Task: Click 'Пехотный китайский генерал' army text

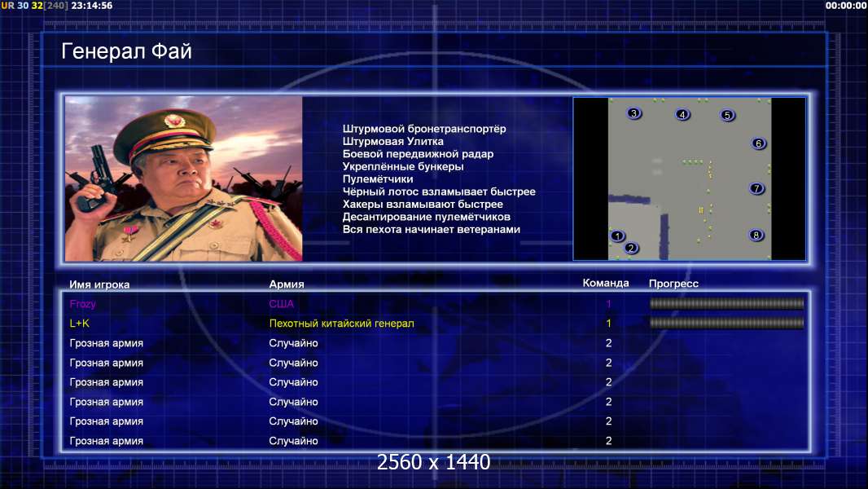Action: pyautogui.click(x=341, y=324)
